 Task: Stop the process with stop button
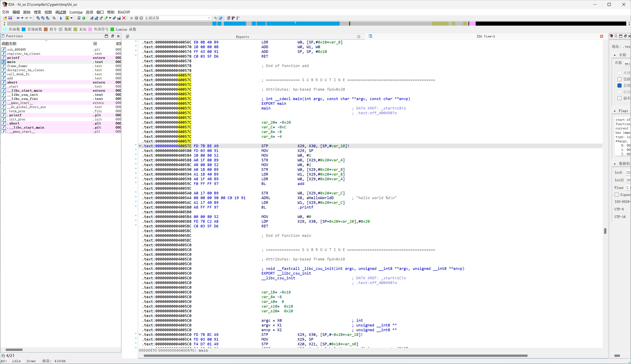coord(141,18)
